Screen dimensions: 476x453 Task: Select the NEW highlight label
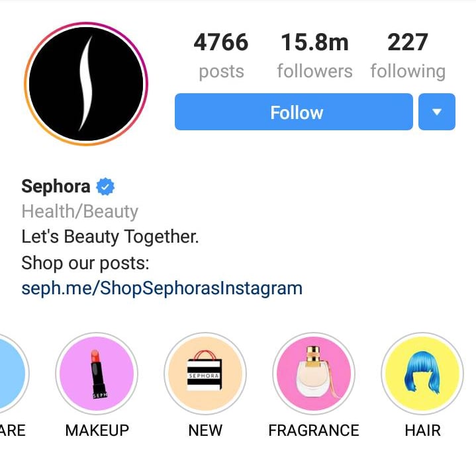click(205, 431)
